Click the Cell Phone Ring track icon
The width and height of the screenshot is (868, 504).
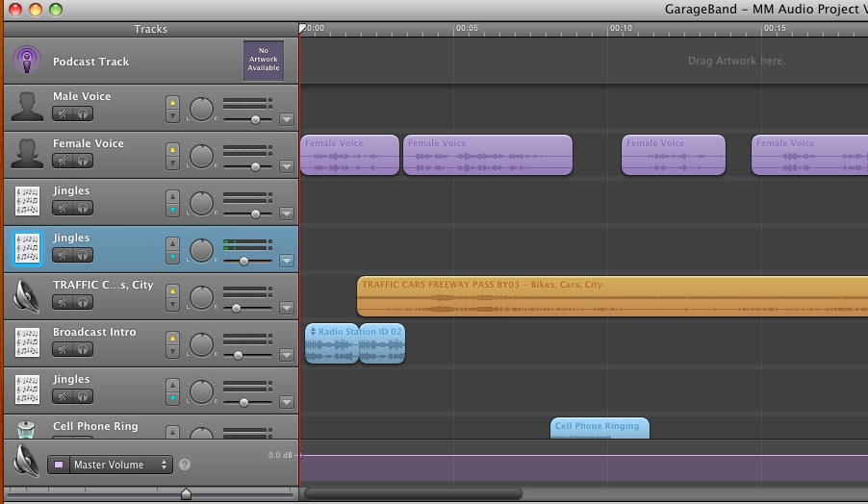pos(27,430)
